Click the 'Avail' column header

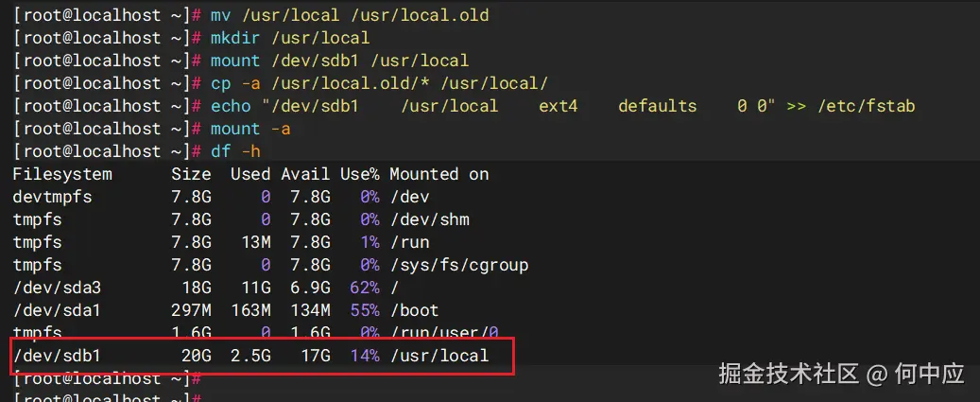click(305, 174)
